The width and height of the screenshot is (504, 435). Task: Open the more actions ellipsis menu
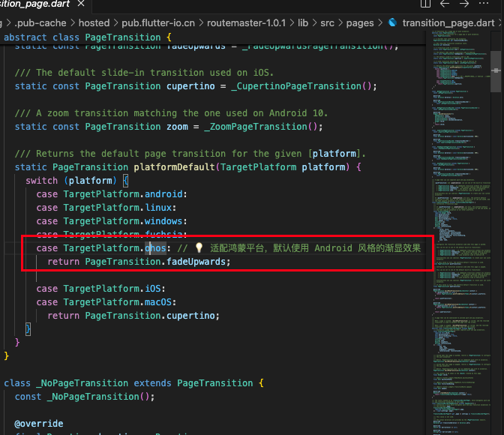pyautogui.click(x=484, y=4)
